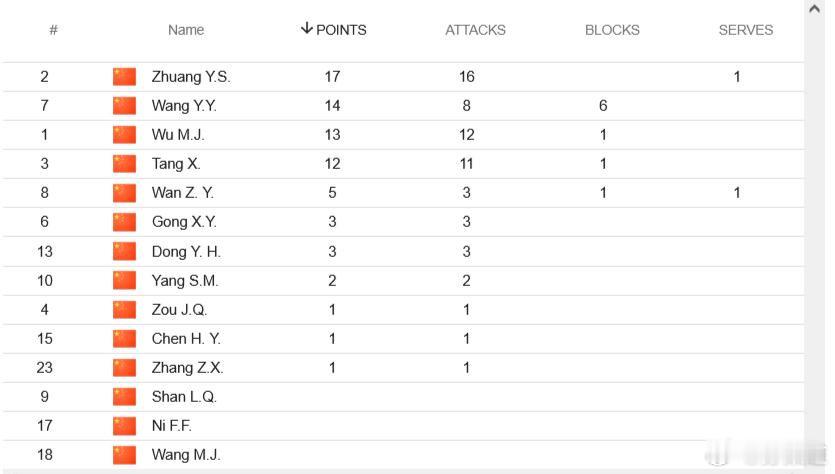Sort by the Name column header
This screenshot has width=835, height=474.
tap(186, 30)
